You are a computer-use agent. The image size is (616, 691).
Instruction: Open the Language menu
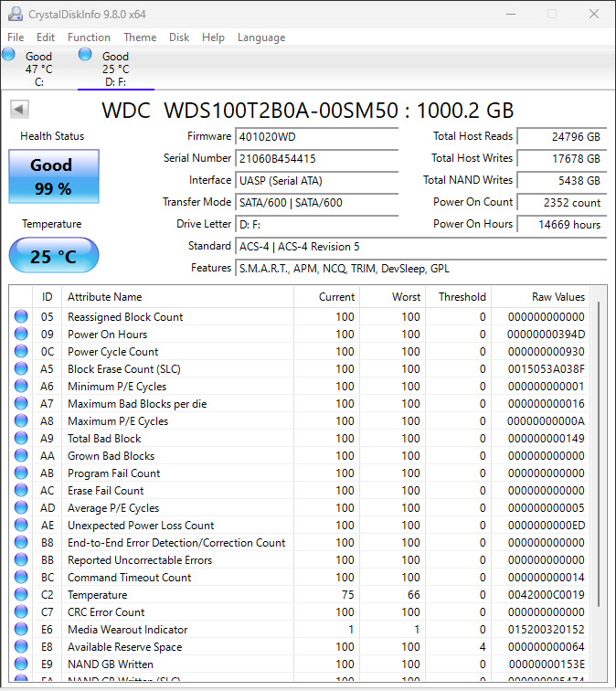pyautogui.click(x=261, y=37)
